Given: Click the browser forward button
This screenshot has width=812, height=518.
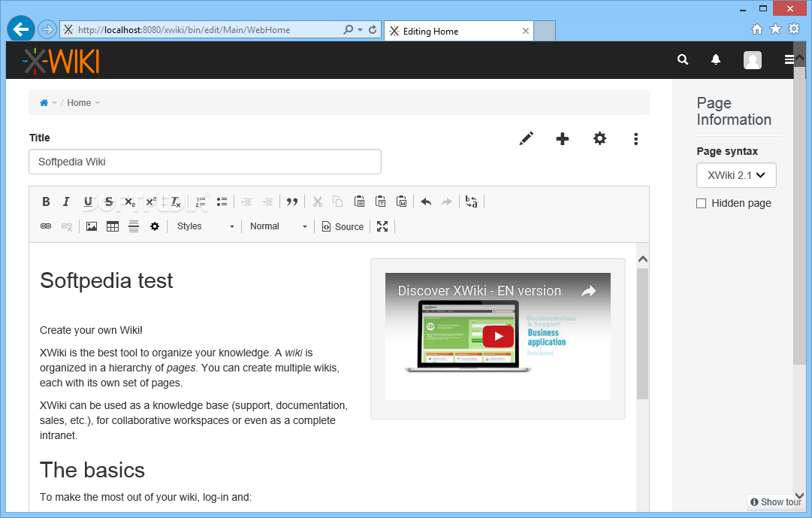Looking at the screenshot, I should point(47,29).
